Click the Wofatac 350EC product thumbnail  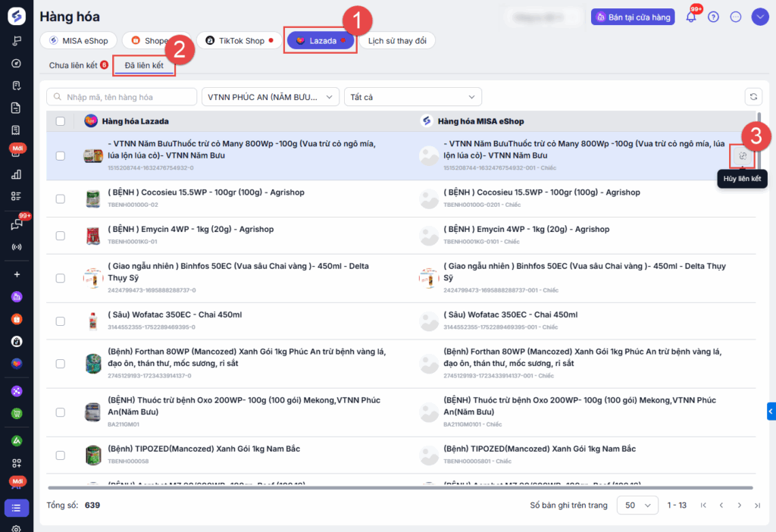click(x=92, y=321)
